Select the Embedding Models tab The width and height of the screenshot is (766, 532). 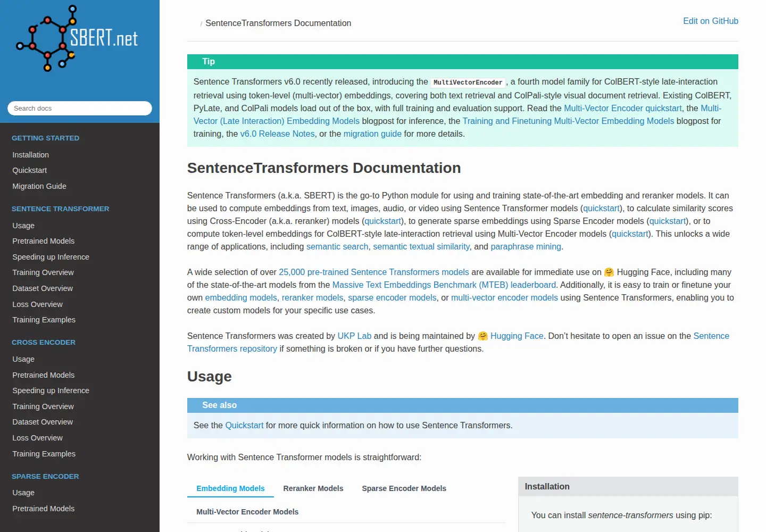click(230, 488)
